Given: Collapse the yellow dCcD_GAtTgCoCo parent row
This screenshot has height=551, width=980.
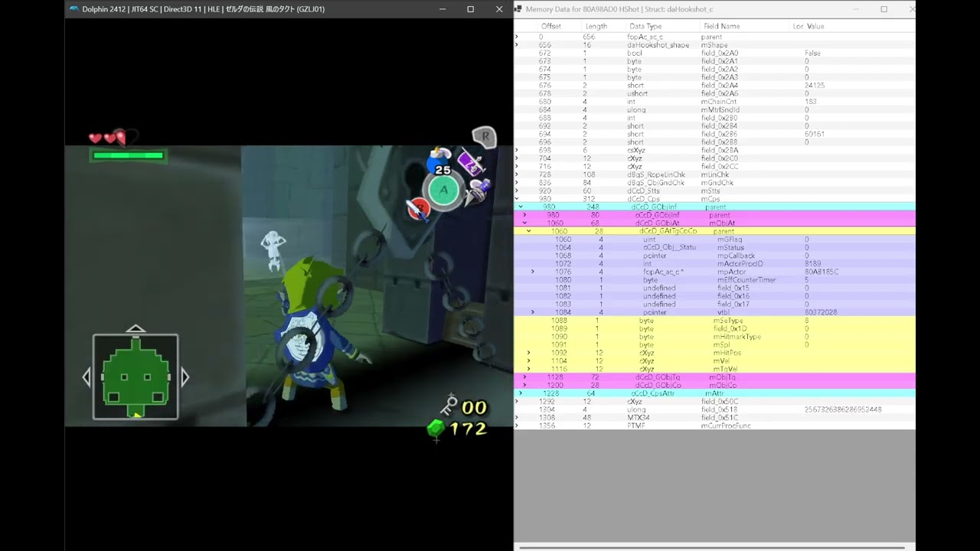Looking at the screenshot, I should tap(529, 231).
